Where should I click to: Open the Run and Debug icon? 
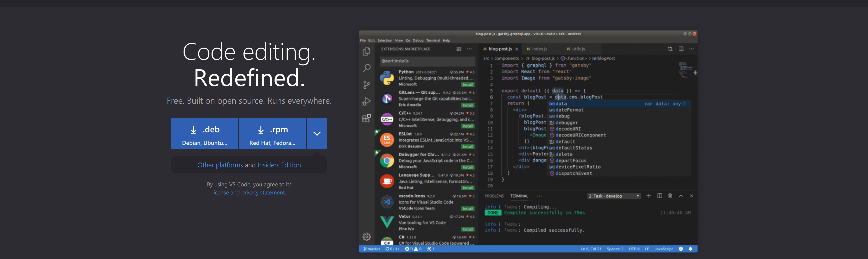click(366, 101)
